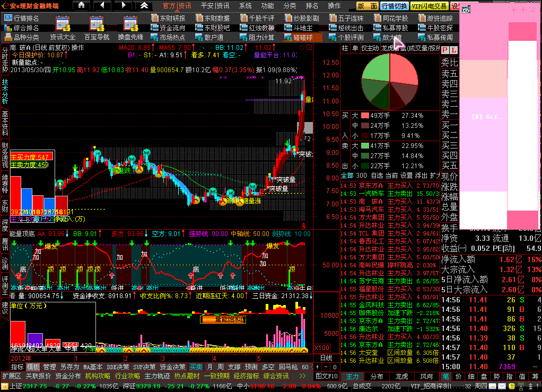Select the 龙虎 bottom tab

pyautogui.click(x=401, y=377)
